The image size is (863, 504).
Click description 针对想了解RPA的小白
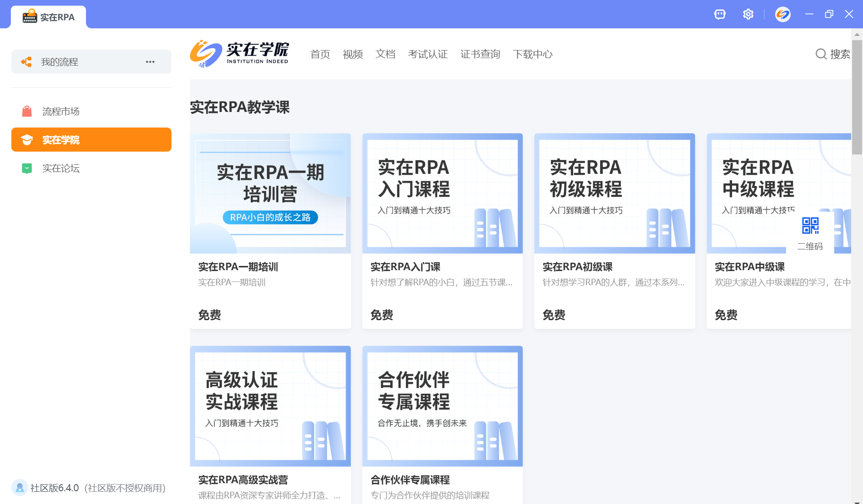[x=441, y=282]
